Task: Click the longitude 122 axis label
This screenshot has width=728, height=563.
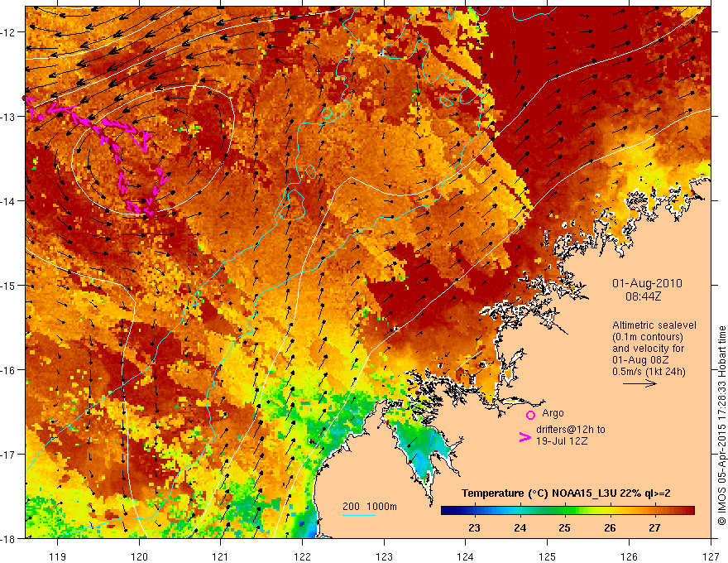Action: (302, 556)
